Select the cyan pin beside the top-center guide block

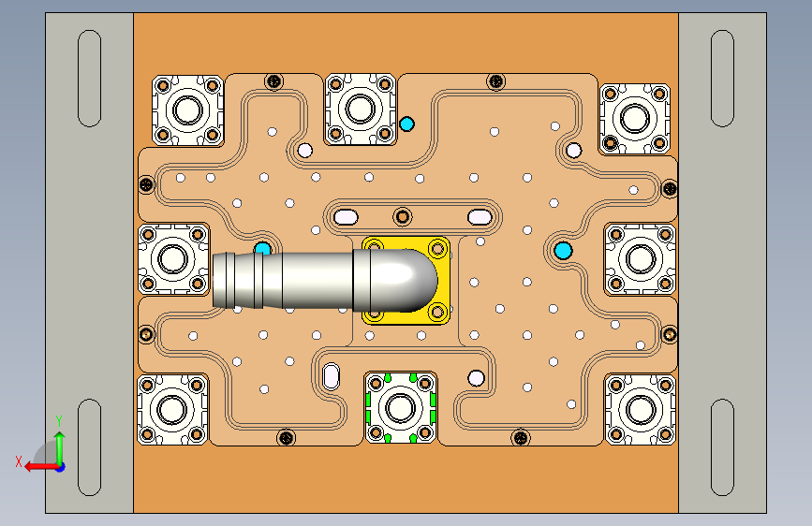pyautogui.click(x=406, y=124)
